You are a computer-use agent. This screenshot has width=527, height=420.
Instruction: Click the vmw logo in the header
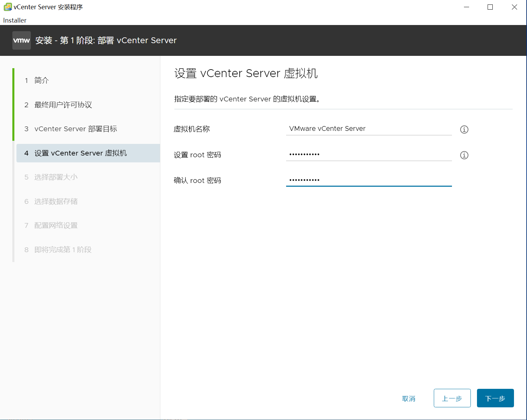(22, 40)
